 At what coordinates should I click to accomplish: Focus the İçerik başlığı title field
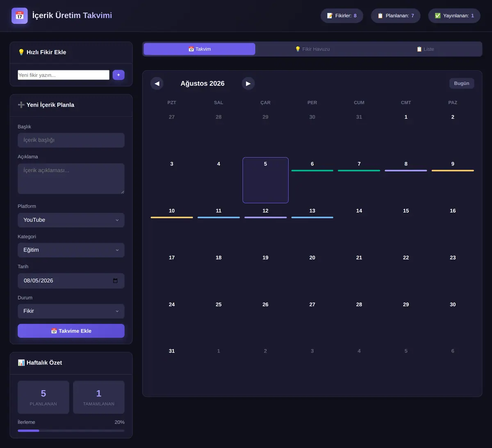pos(71,140)
